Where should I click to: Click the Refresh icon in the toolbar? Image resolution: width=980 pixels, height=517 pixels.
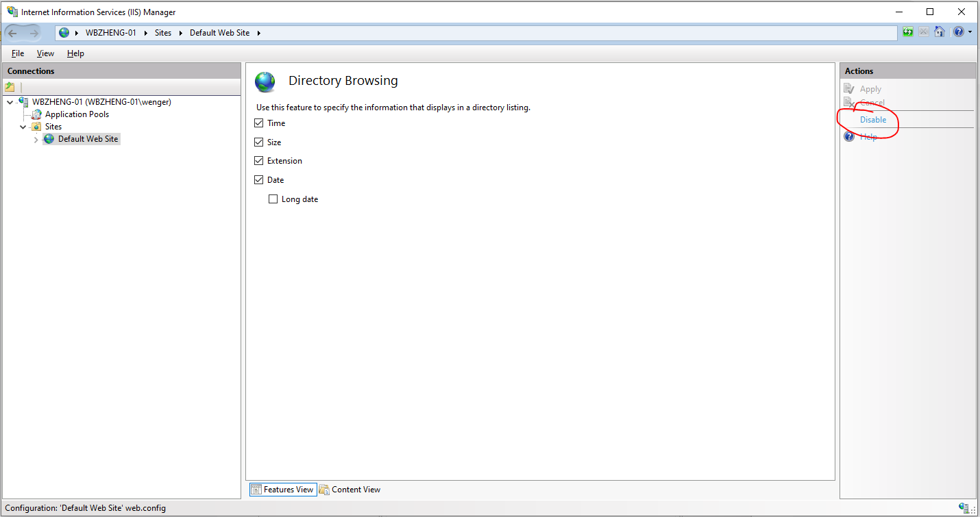pyautogui.click(x=907, y=31)
